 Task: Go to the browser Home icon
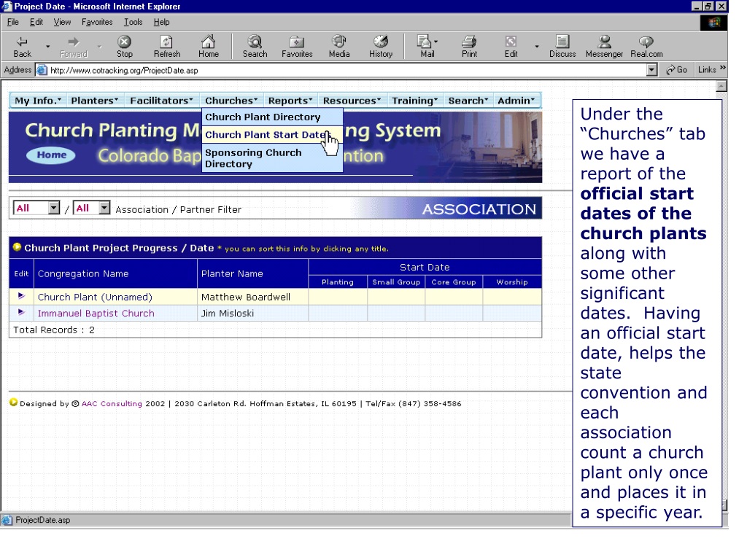[208, 42]
